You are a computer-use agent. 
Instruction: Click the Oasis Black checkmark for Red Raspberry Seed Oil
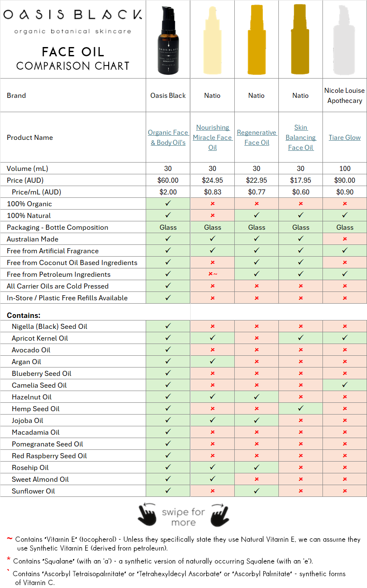[x=168, y=455]
